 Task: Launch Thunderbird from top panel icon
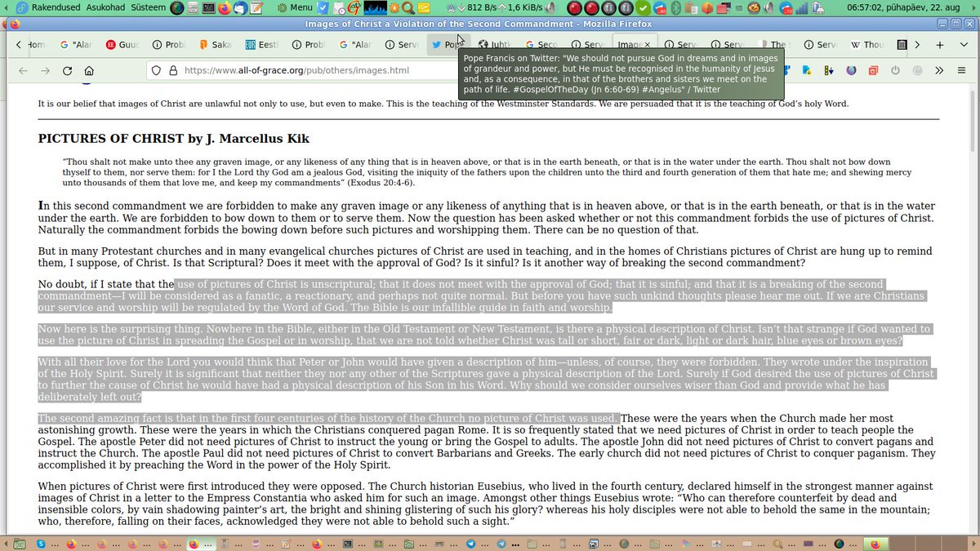(241, 7)
